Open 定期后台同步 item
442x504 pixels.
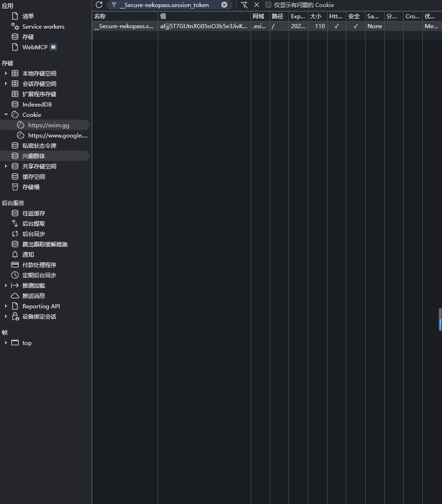pyautogui.click(x=39, y=275)
